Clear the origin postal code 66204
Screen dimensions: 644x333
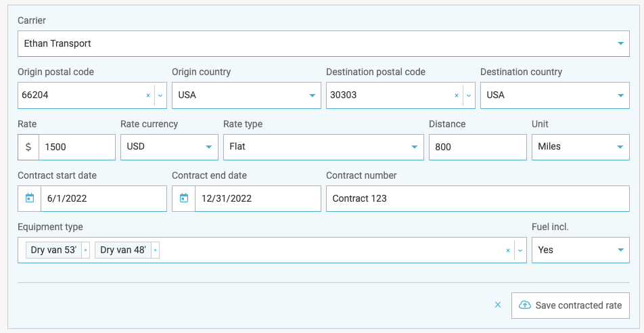(x=148, y=95)
